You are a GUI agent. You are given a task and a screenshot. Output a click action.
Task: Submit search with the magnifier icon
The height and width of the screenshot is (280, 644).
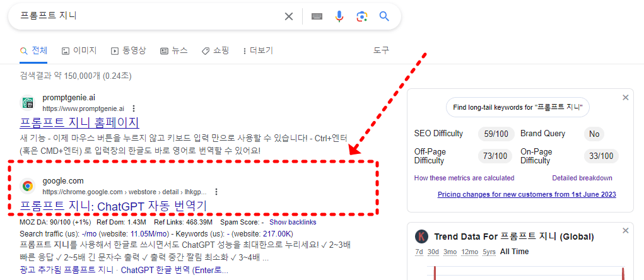pyautogui.click(x=384, y=16)
